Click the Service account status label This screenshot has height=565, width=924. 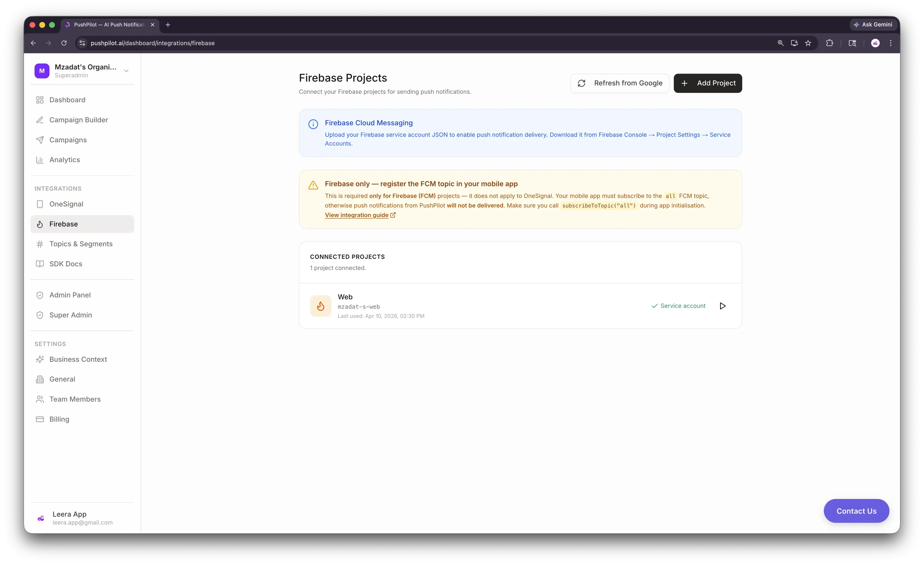(x=678, y=306)
